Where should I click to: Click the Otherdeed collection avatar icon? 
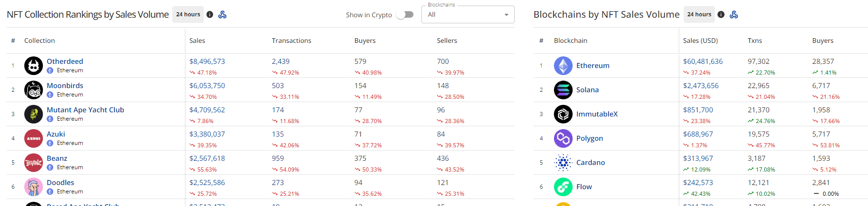click(34, 66)
